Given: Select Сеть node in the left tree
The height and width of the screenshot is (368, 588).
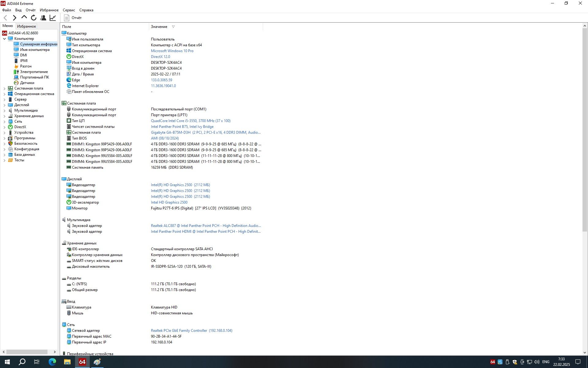Looking at the screenshot, I should point(18,121).
